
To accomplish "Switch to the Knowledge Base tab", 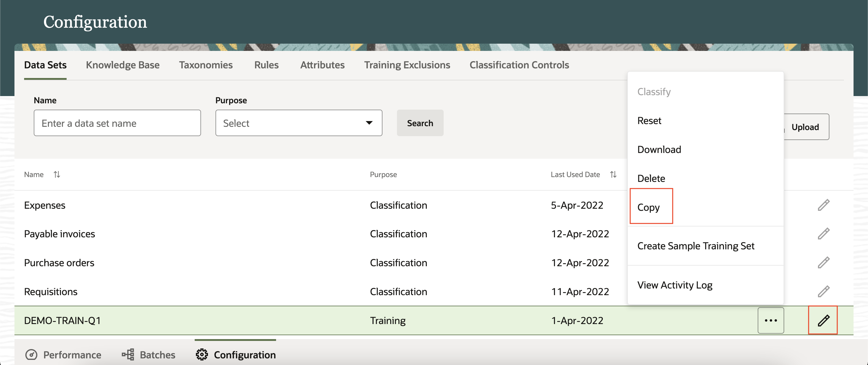I will point(123,65).
